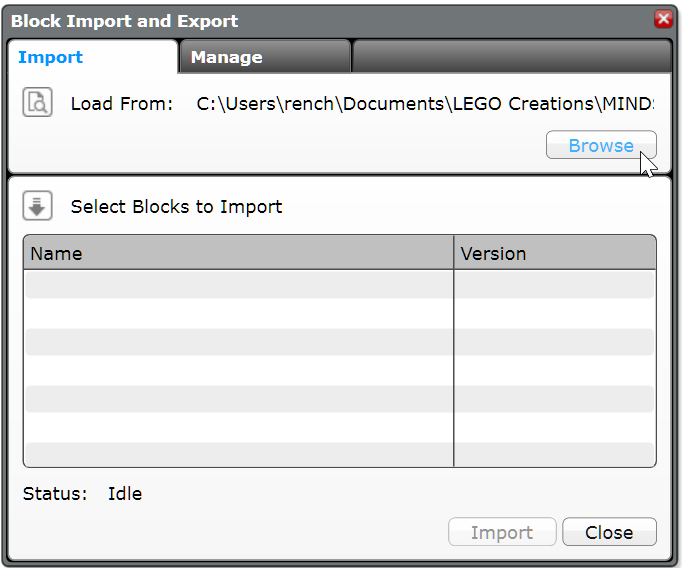
Task: Click the Name column header
Action: (x=238, y=254)
